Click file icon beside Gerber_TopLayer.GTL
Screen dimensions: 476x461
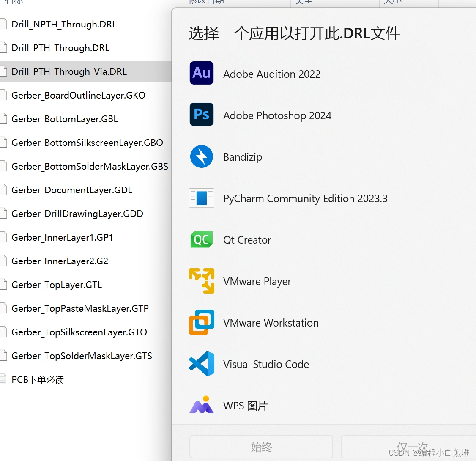point(3,285)
